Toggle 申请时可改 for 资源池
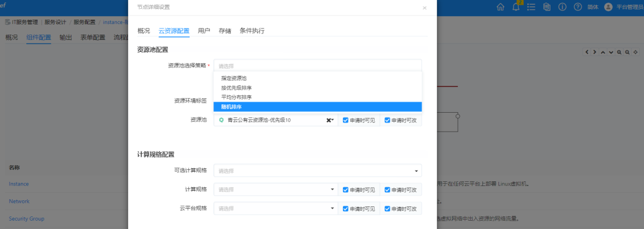 [388, 120]
